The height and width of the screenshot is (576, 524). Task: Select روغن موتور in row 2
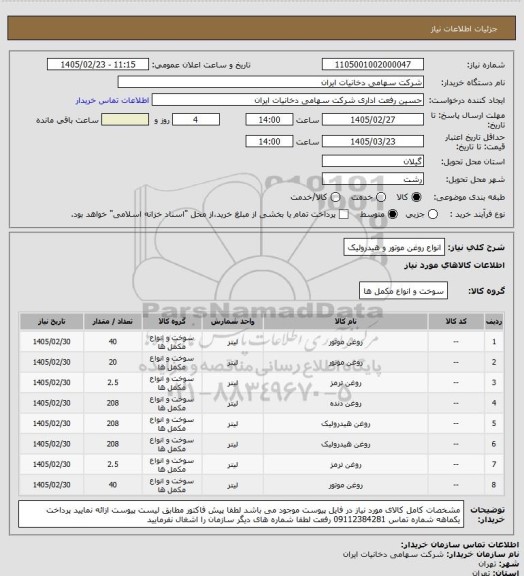tap(345, 363)
